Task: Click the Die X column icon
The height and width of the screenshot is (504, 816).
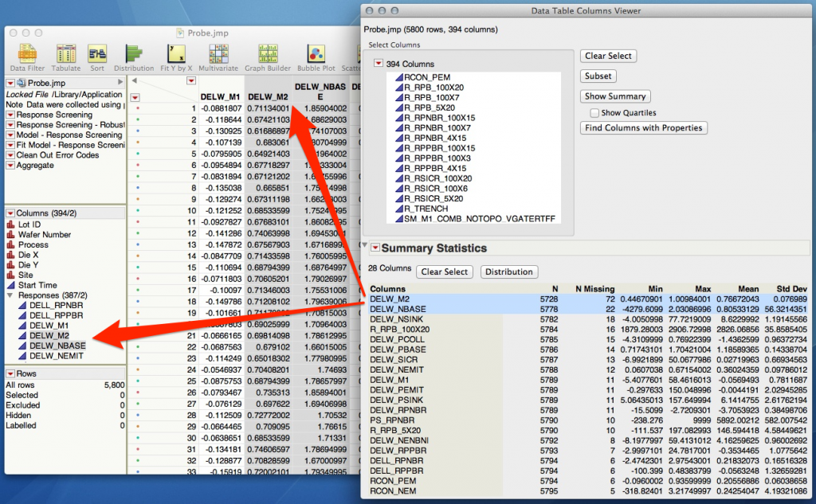Action: (x=10, y=255)
